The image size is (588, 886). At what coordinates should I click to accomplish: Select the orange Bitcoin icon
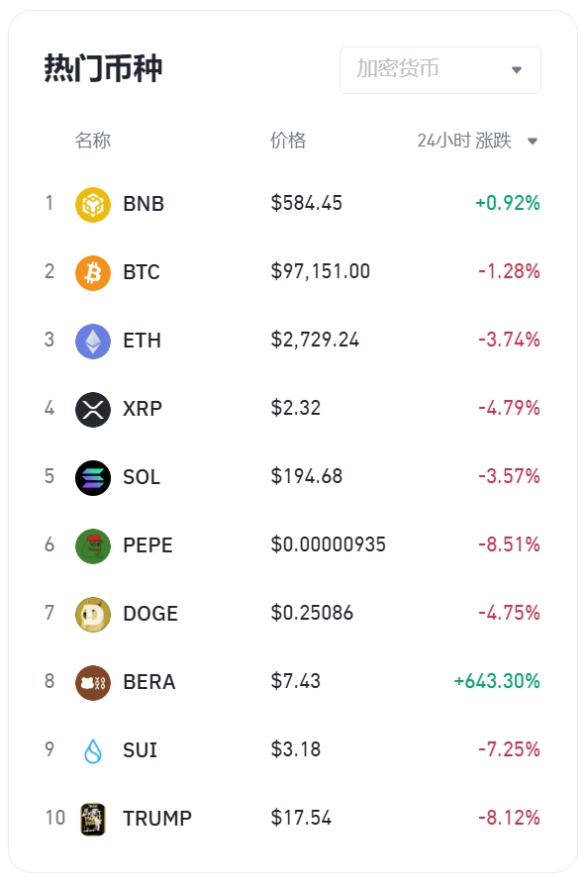(x=93, y=273)
